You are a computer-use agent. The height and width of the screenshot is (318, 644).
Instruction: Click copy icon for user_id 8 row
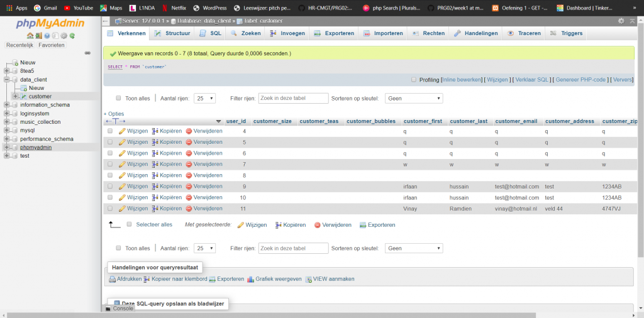(x=155, y=175)
